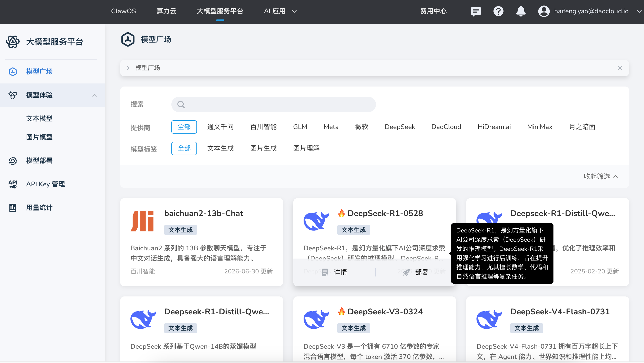Open the messages chat icon
Viewport: 644px width, 363px height.
pyautogui.click(x=476, y=11)
